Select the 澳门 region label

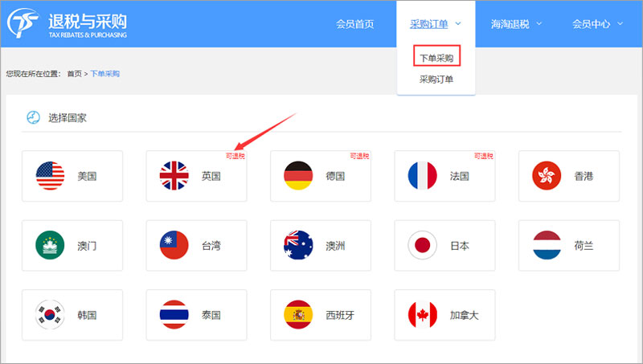click(x=87, y=246)
